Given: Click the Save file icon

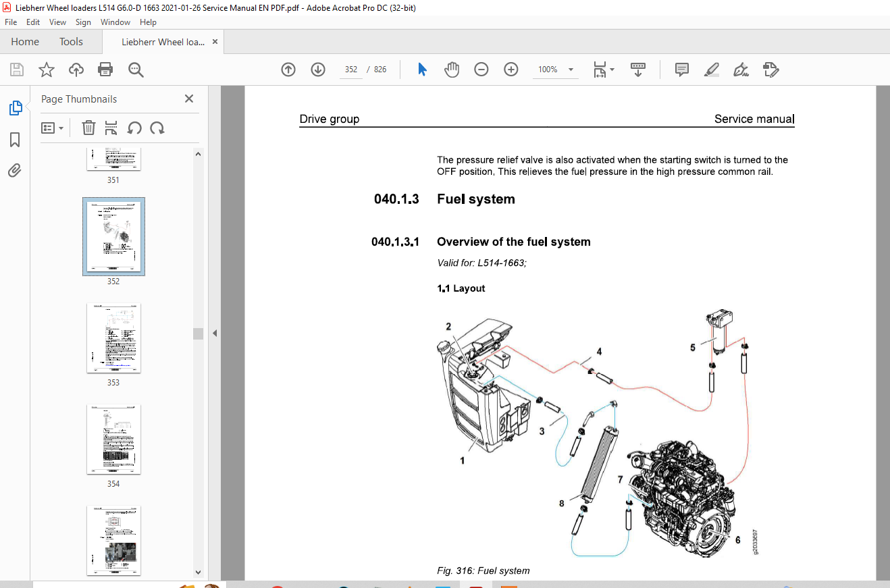Looking at the screenshot, I should click(x=17, y=70).
